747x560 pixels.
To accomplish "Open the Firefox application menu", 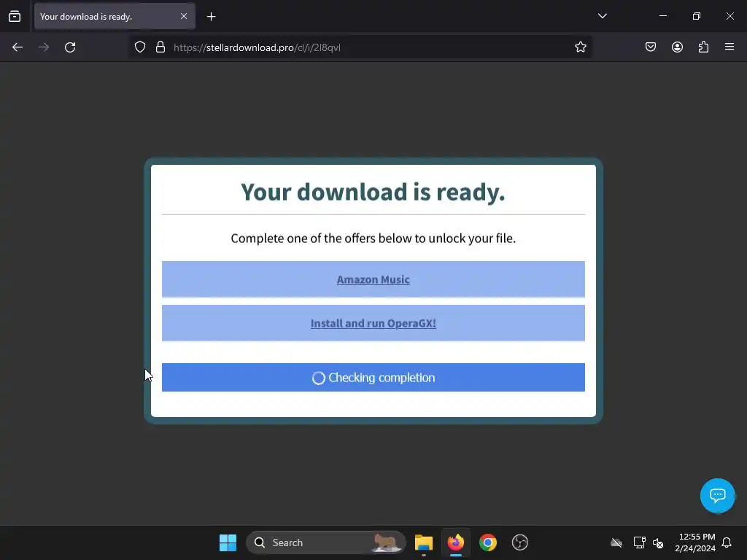I will click(x=729, y=47).
